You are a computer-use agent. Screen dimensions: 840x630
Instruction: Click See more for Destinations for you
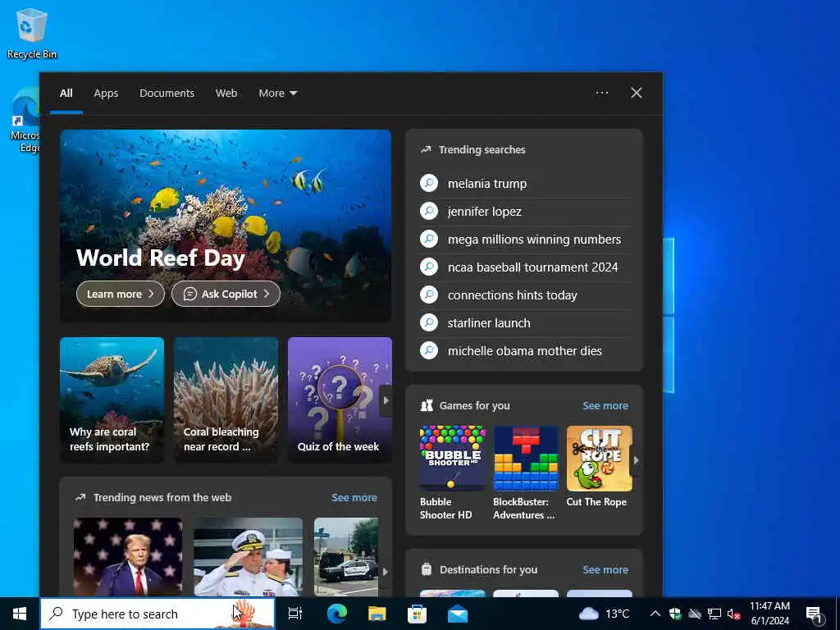tap(605, 569)
